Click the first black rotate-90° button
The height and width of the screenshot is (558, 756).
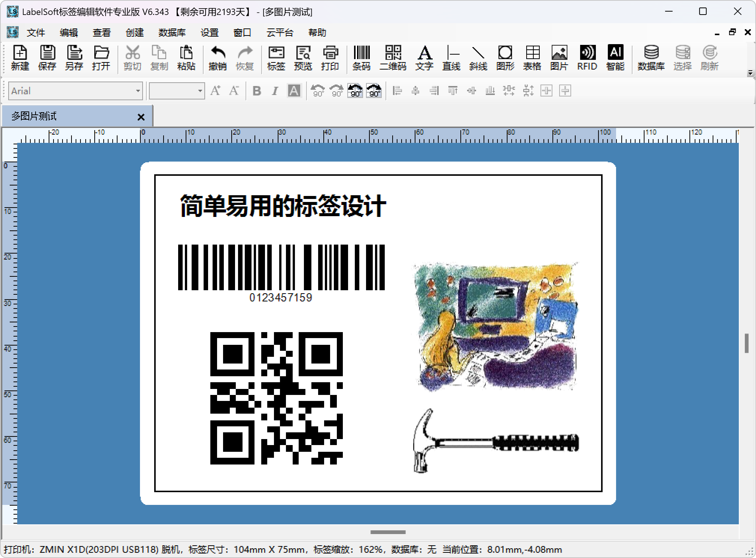[355, 91]
